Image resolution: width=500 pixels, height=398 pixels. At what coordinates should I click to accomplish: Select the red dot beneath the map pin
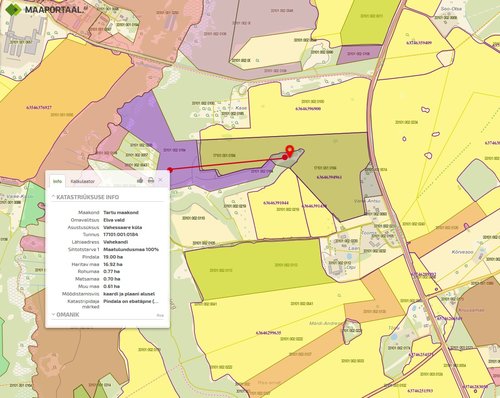285,157
